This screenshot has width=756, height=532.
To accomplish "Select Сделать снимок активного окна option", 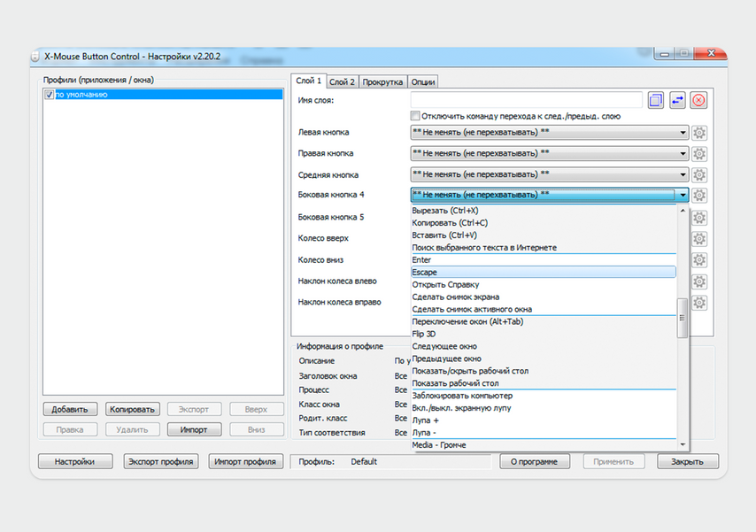I will tap(544, 309).
